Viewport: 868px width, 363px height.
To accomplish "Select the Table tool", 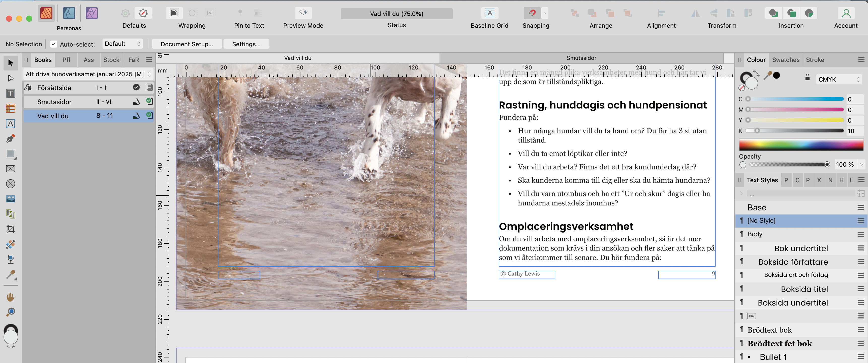I will click(10, 108).
